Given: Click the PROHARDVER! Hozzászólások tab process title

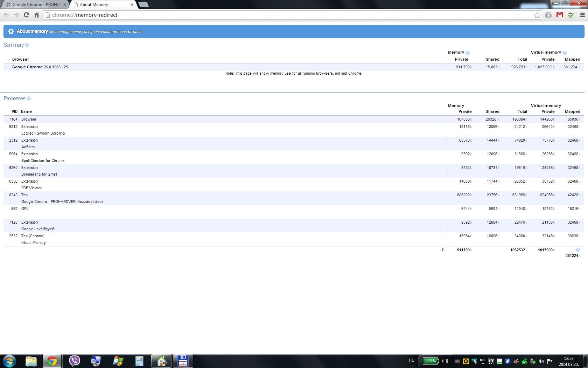Looking at the screenshot, I should point(62,202).
